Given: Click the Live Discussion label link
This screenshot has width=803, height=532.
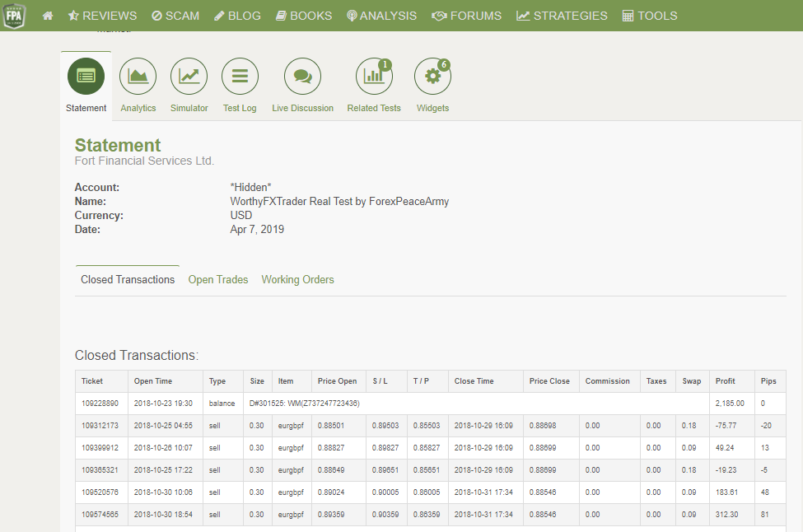Looking at the screenshot, I should tap(302, 108).
